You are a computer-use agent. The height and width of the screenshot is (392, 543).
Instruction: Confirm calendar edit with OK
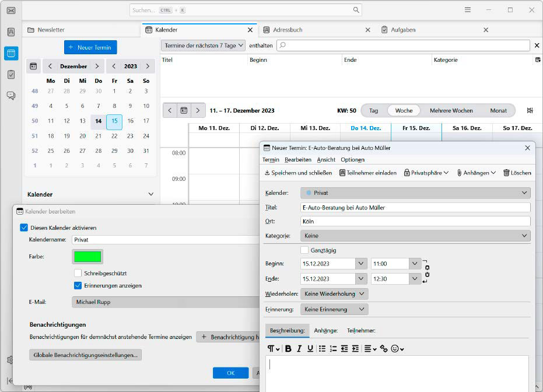click(x=230, y=373)
